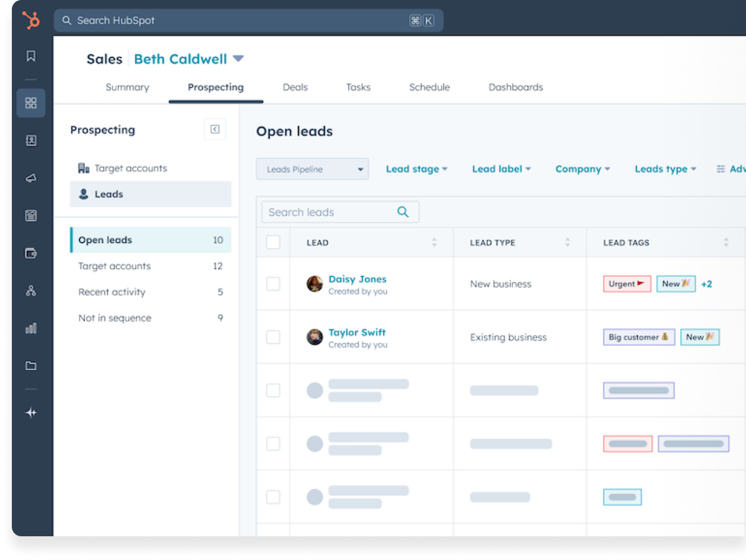Viewport: 746px width, 560px height.
Task: Expand the Leads type filter
Action: [665, 169]
